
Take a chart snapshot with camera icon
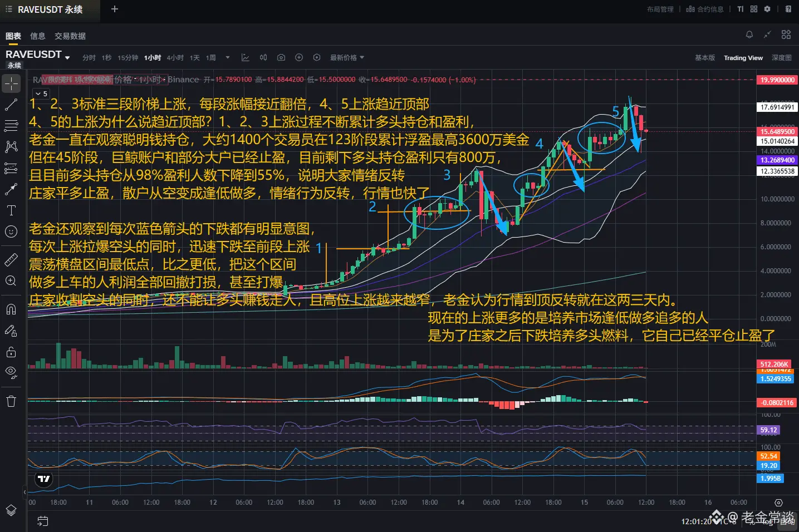point(281,58)
